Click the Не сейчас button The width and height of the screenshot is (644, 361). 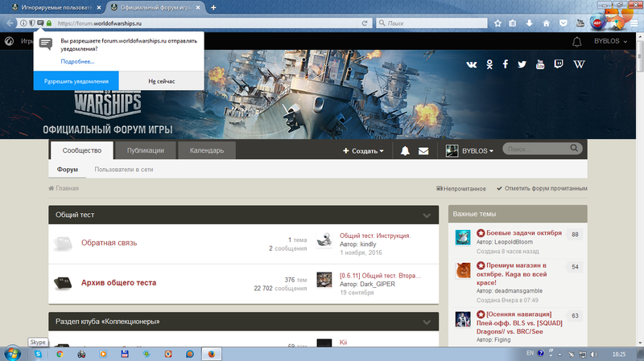pyautogui.click(x=162, y=81)
